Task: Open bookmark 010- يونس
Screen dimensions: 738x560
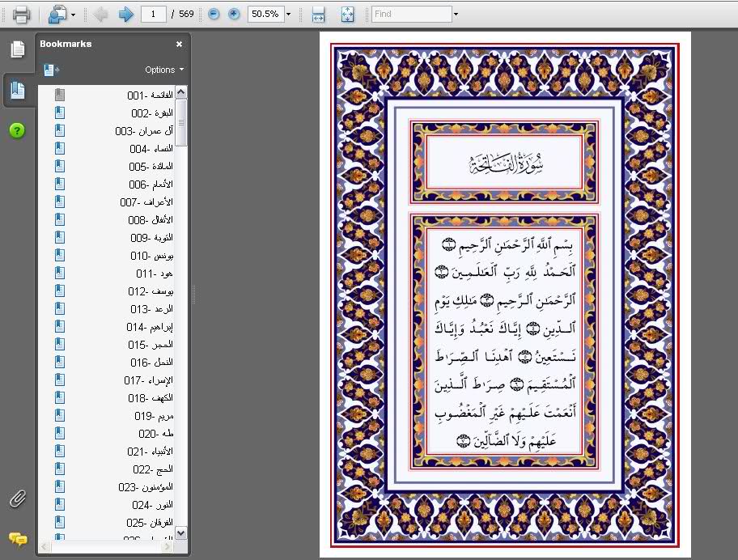Action: click(151, 256)
